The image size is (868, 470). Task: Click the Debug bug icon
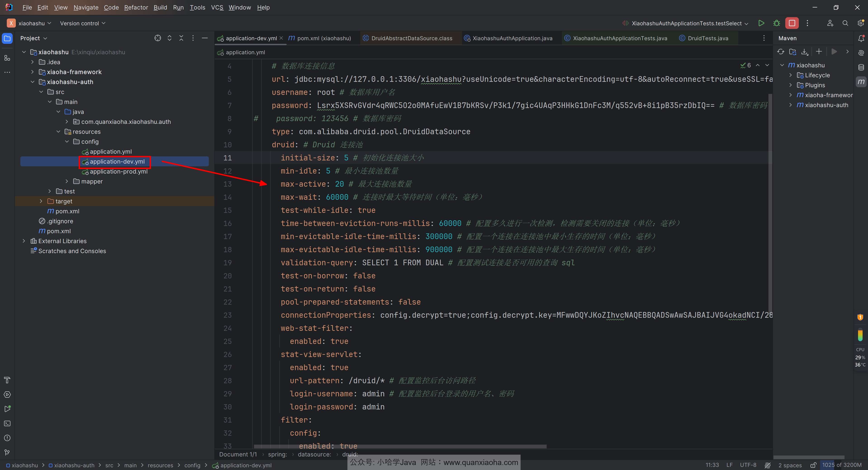pyautogui.click(x=776, y=23)
